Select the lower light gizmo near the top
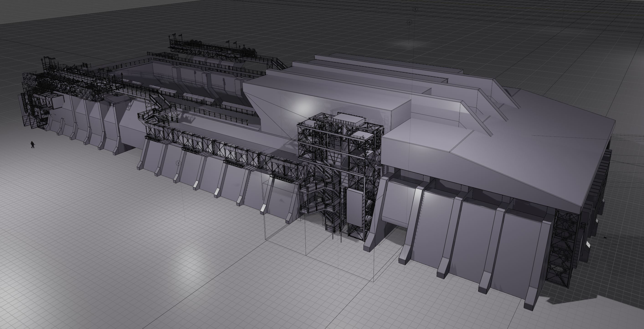Viewport: 644px width, 329px height. (x=409, y=22)
